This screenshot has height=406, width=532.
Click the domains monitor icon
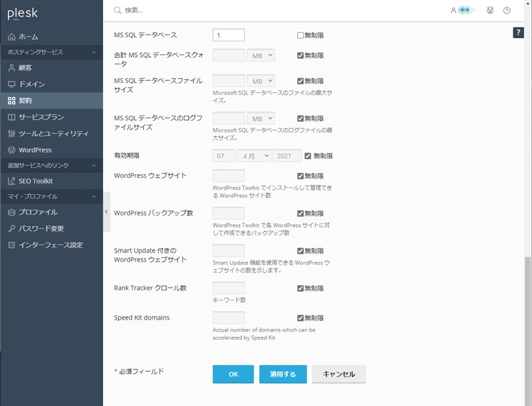[x=11, y=84]
